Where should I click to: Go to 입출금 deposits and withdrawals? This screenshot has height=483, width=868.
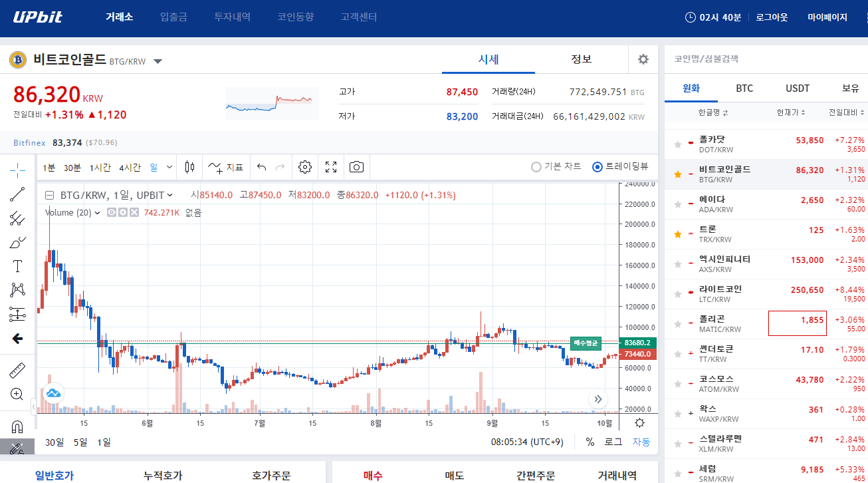tap(173, 17)
